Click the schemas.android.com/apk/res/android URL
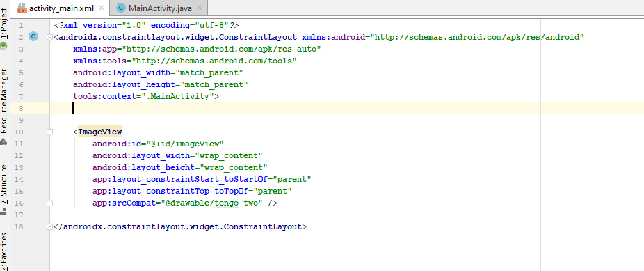644x271 pixels. [477, 38]
